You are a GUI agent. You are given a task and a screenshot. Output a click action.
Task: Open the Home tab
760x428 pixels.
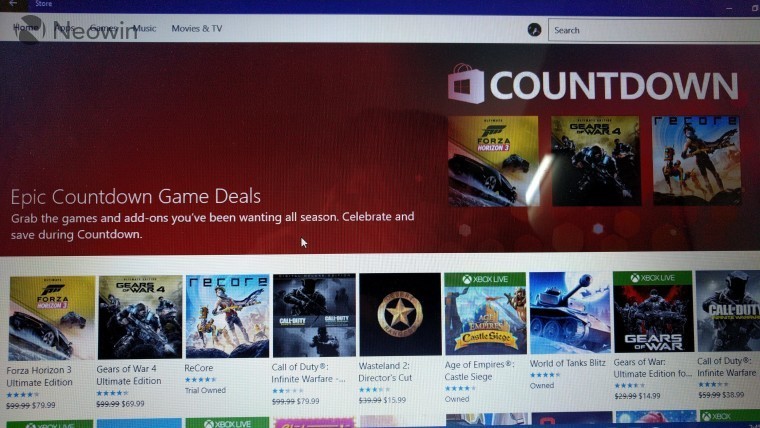click(x=26, y=27)
